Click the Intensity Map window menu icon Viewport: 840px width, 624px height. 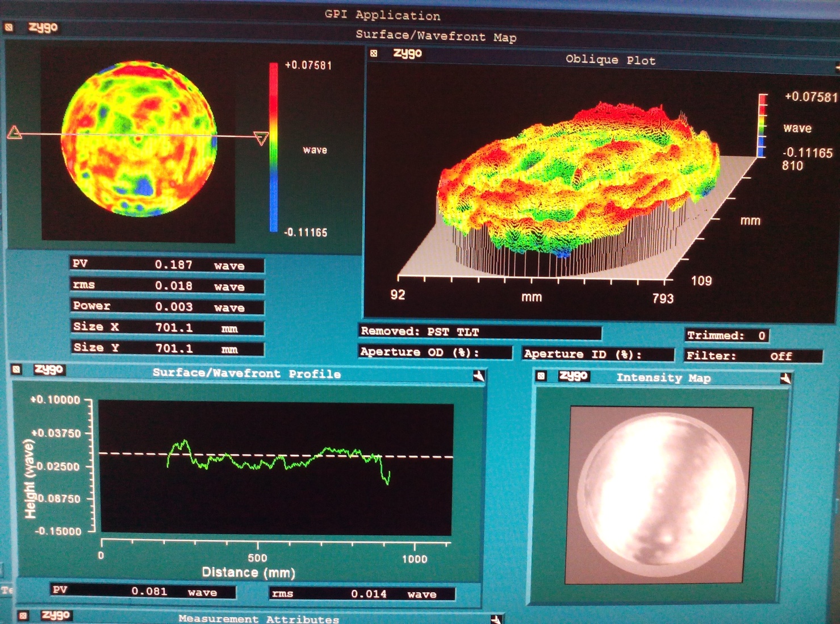(541, 376)
